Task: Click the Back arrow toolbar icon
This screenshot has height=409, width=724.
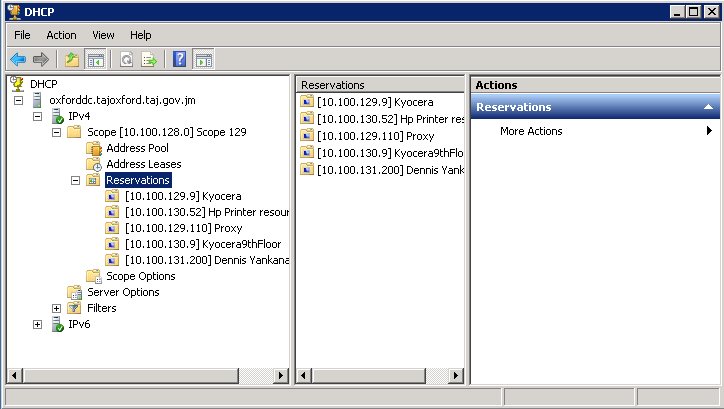Action: pos(18,60)
